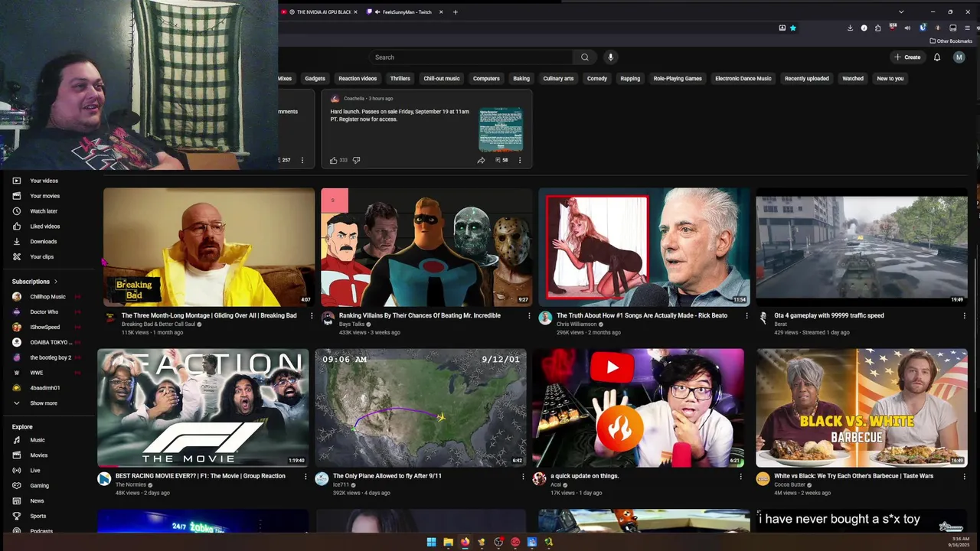The height and width of the screenshot is (551, 980).
Task: Click the bookmark star in address bar
Action: click(793, 28)
